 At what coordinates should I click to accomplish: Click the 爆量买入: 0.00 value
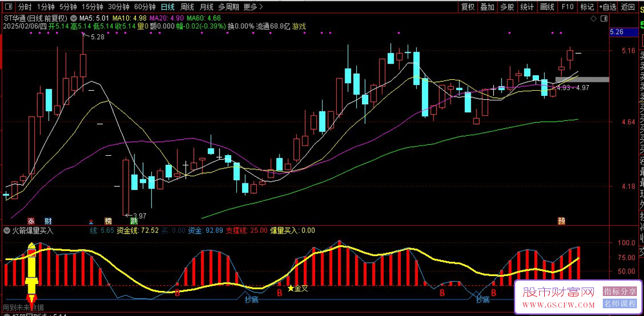point(292,230)
